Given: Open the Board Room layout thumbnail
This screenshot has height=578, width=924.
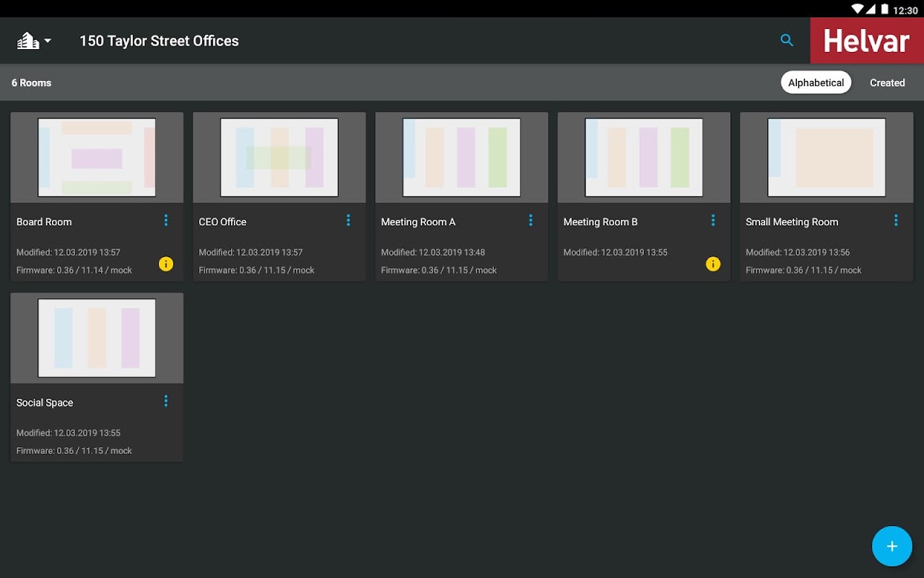Looking at the screenshot, I should tap(97, 158).
